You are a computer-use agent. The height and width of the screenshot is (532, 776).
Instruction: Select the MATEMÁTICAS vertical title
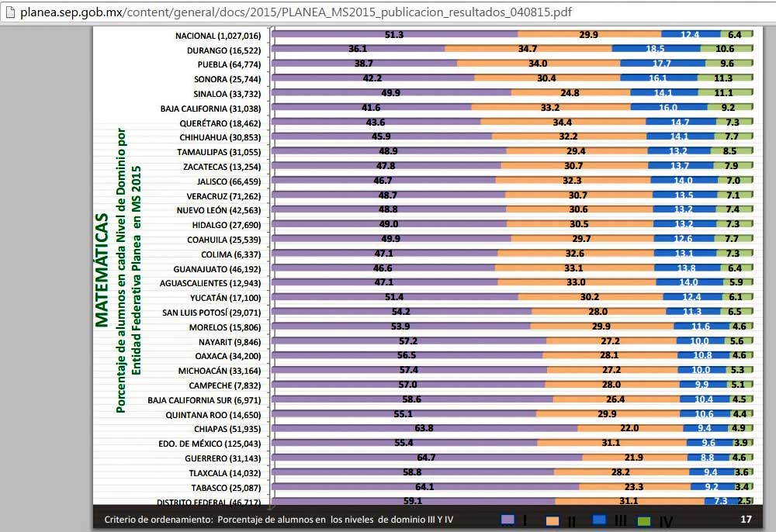(x=101, y=271)
